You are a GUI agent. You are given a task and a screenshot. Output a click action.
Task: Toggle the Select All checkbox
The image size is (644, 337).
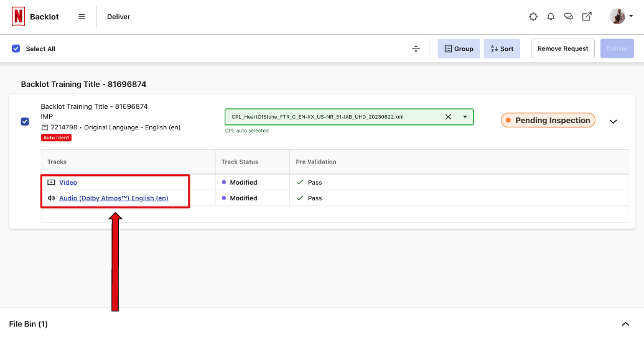(x=16, y=48)
